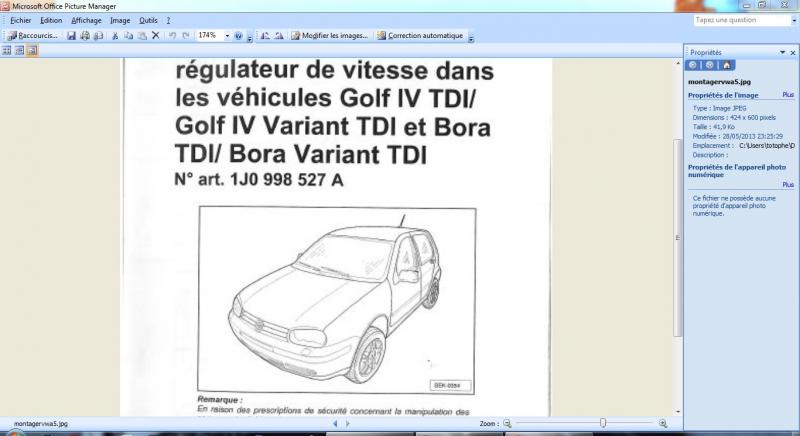Open the Affichage menu
800x436 pixels.
click(x=86, y=20)
